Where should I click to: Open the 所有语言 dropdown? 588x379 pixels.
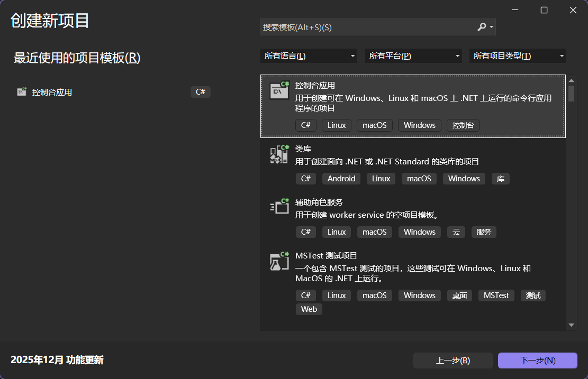pos(309,56)
